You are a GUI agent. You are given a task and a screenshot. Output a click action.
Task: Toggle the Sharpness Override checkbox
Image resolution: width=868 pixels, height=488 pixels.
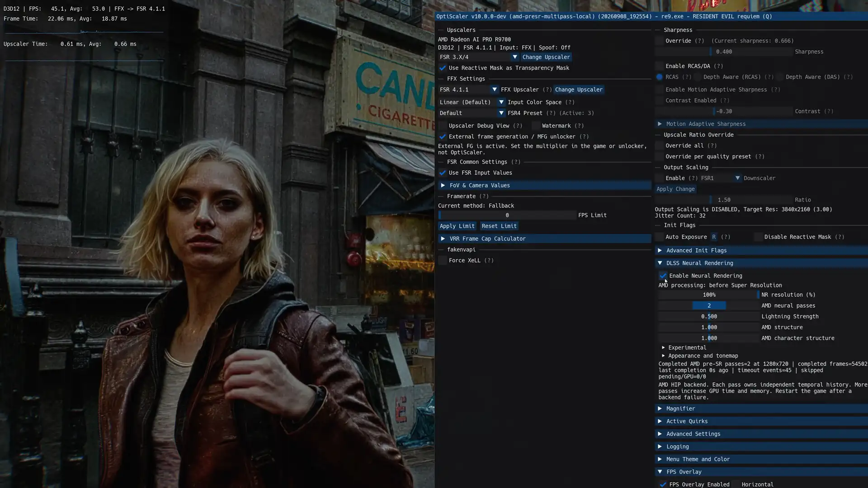click(659, 41)
